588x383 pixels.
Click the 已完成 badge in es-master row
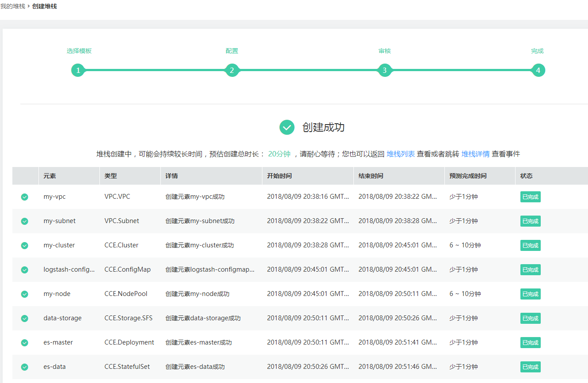(x=531, y=343)
